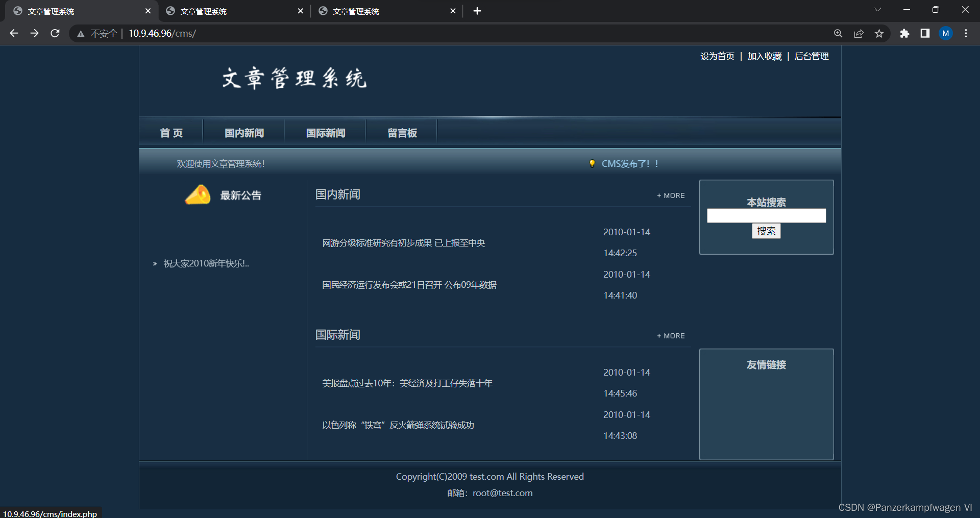Expand 国内新闻 with the MORE link
Viewport: 980px width, 518px height.
pos(671,195)
